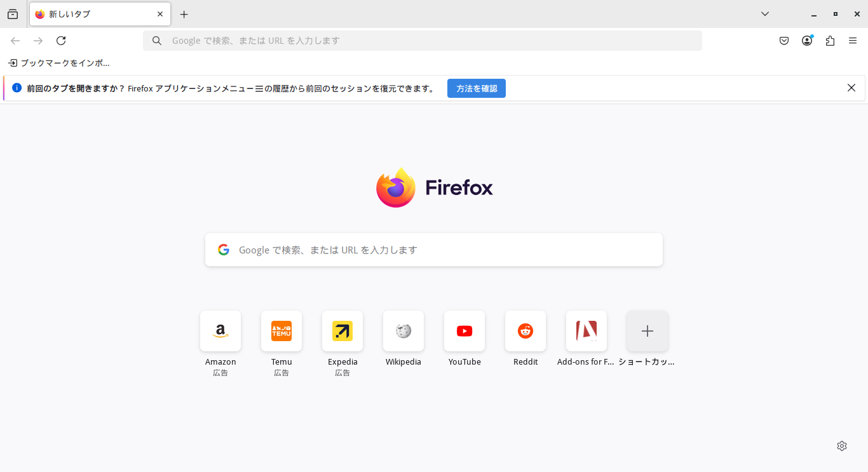
Task: Open the Pocket save icon
Action: coord(784,41)
